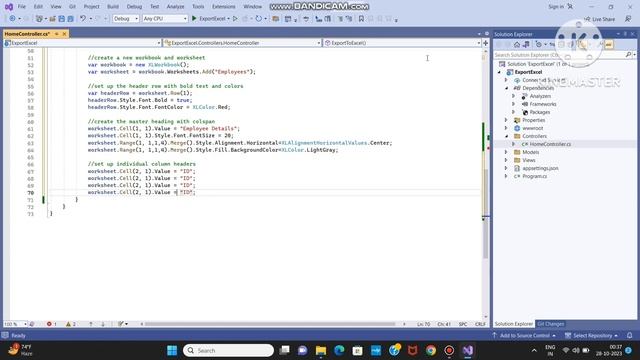
Task: Expand the Views folder
Action: pyautogui.click(x=507, y=160)
